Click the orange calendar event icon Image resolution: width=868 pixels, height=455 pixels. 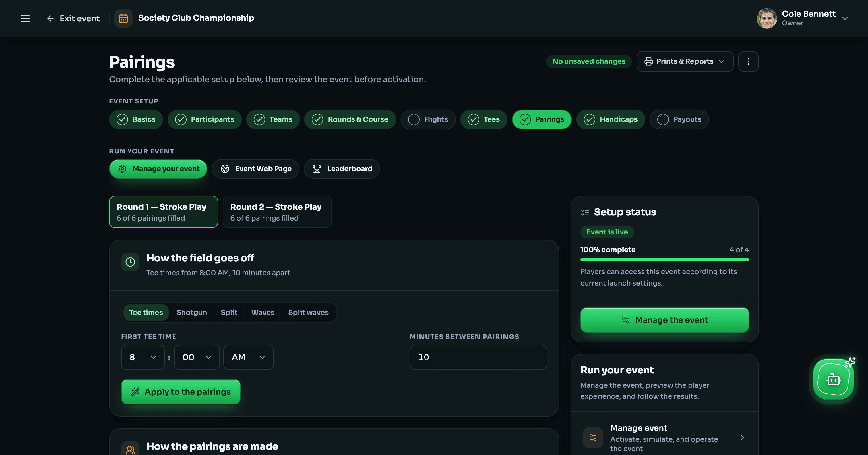tap(123, 18)
